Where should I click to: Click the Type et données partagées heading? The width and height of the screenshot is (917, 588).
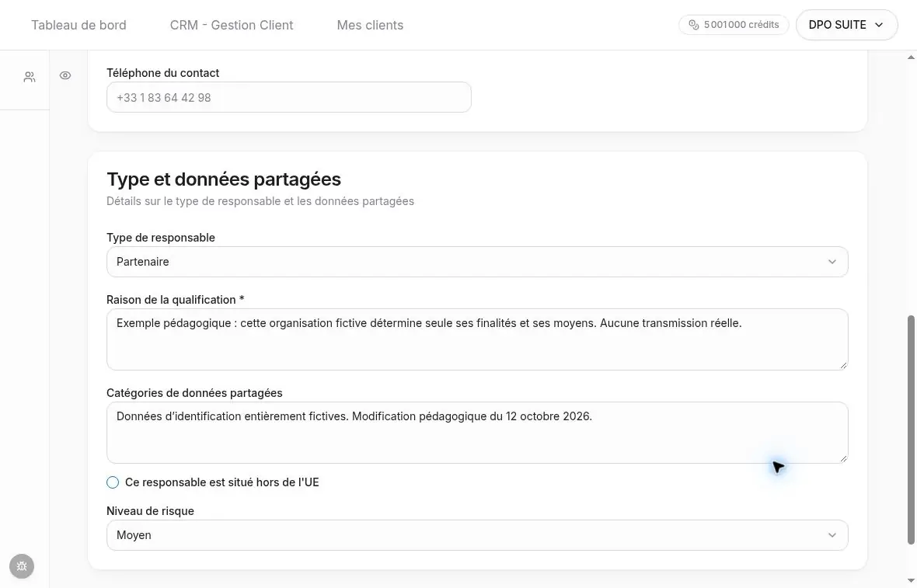pyautogui.click(x=223, y=179)
